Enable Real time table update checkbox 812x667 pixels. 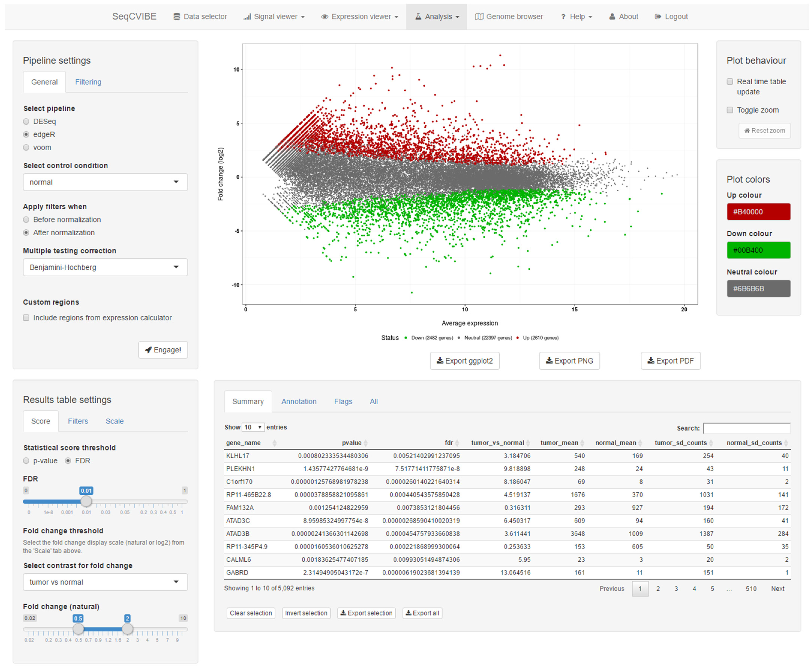[730, 82]
